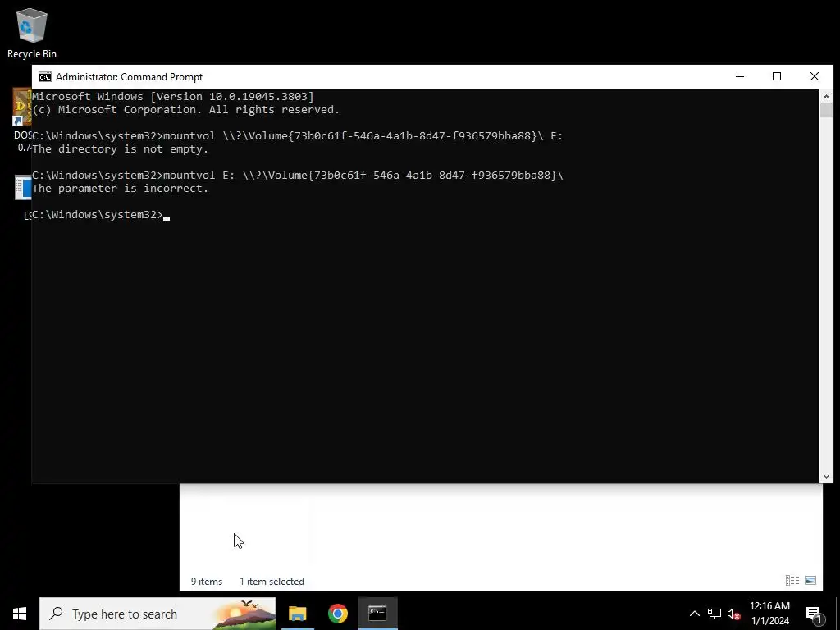Screen dimensions: 840x630
Task: Open the notification center icon
Action: coord(814,614)
